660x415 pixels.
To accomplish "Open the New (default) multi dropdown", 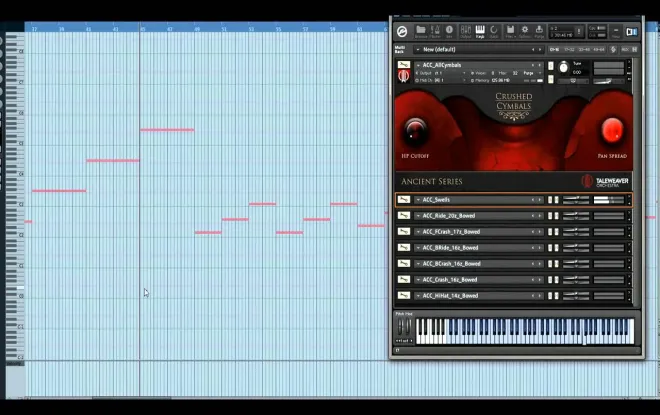I will 418,49.
